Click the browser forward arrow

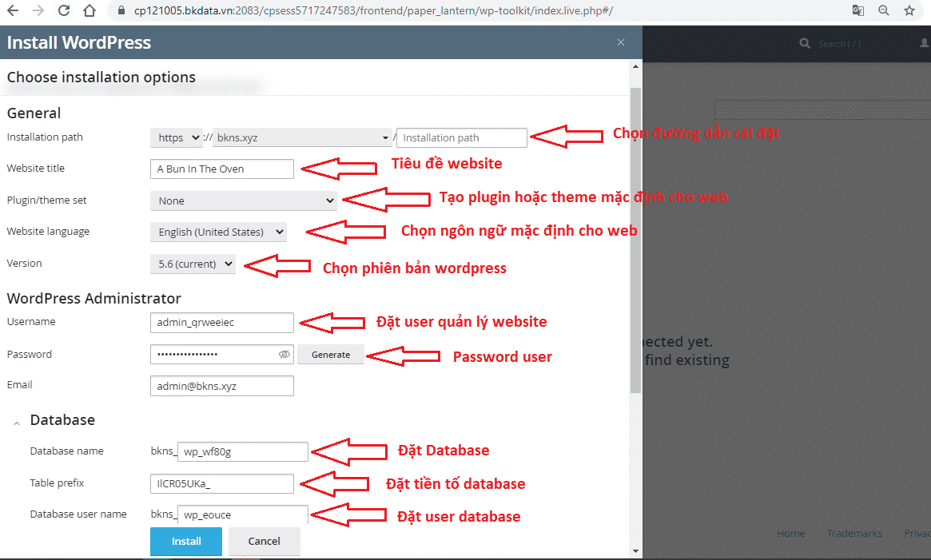pos(38,10)
